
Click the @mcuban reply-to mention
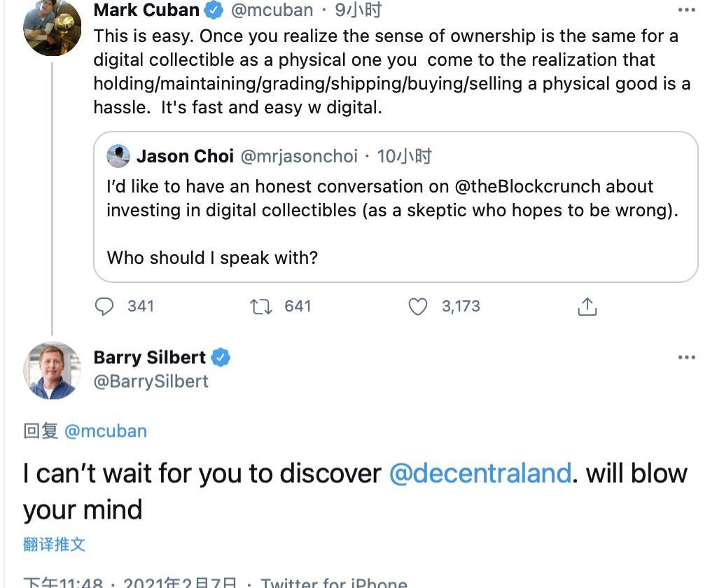(x=106, y=430)
